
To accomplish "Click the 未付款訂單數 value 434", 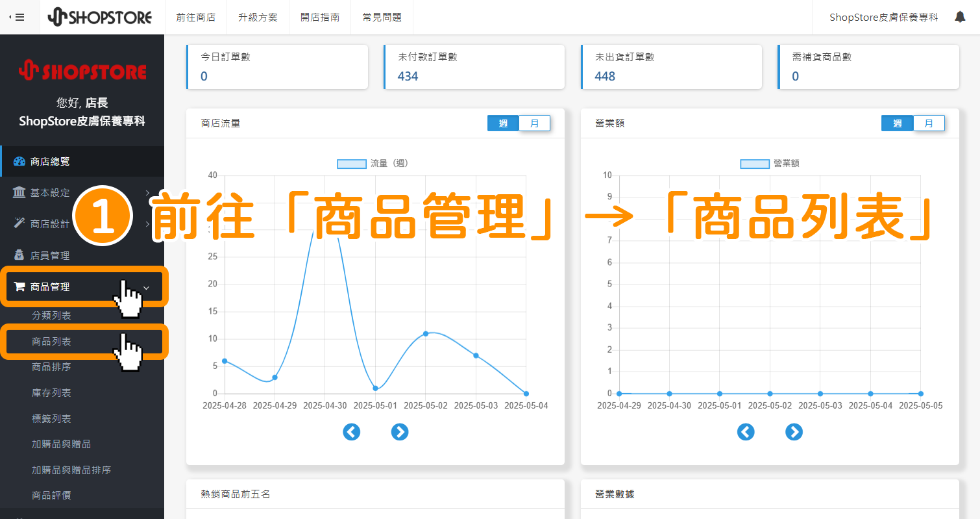I will coord(408,77).
